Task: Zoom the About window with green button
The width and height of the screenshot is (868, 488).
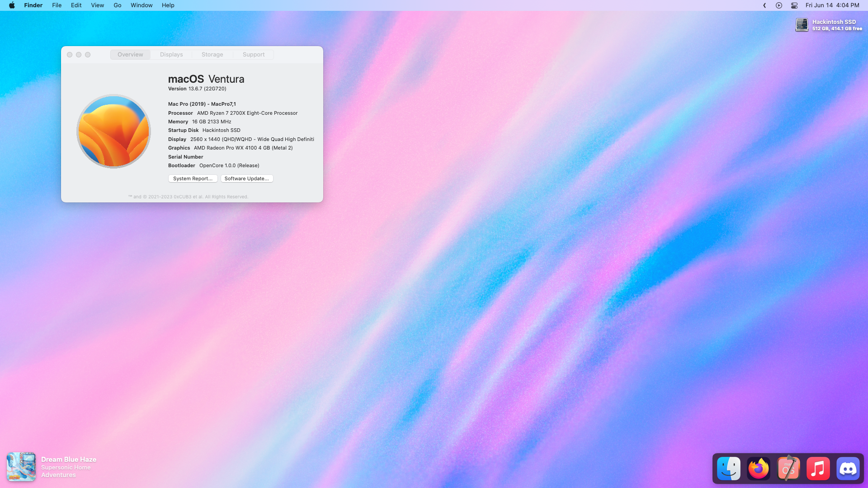Action: tap(88, 55)
